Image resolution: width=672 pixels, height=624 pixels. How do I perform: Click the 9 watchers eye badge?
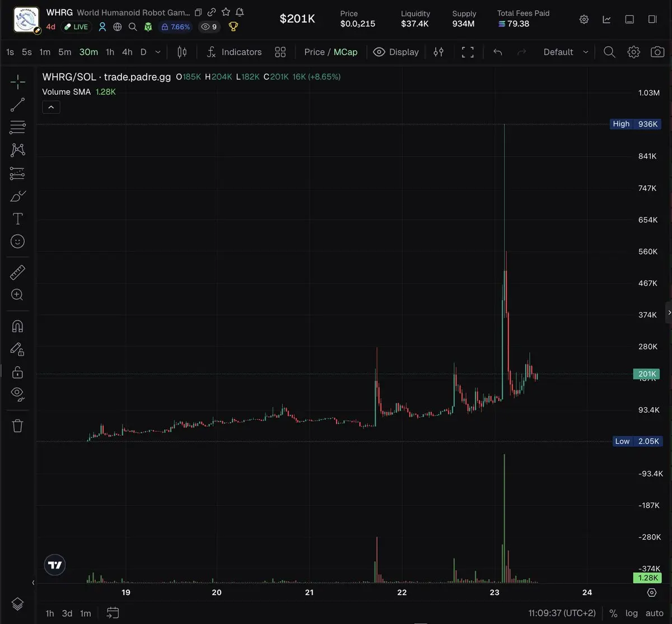(209, 26)
